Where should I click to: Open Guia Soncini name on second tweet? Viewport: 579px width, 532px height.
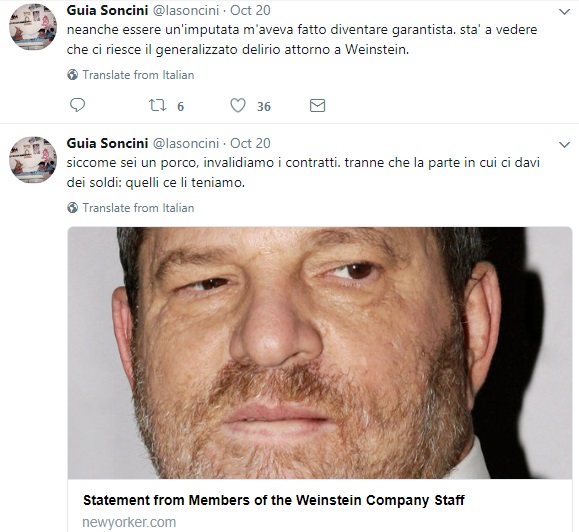[x=107, y=143]
